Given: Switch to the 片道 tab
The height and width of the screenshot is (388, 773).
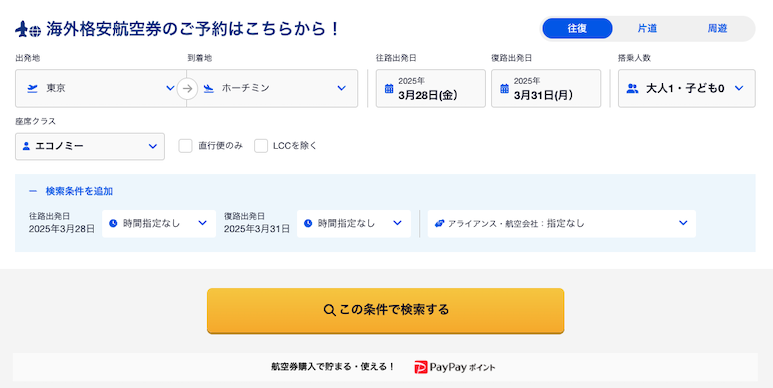Looking at the screenshot, I should tap(647, 29).
